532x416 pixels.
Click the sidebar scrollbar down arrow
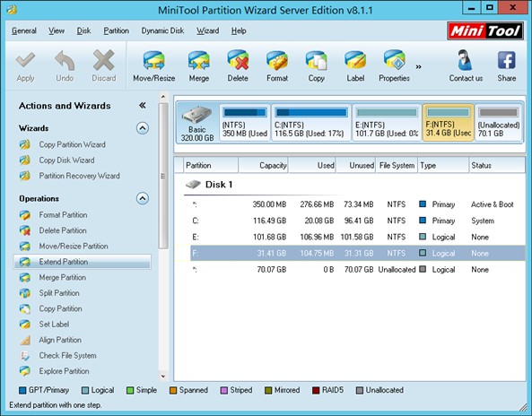tap(163, 376)
